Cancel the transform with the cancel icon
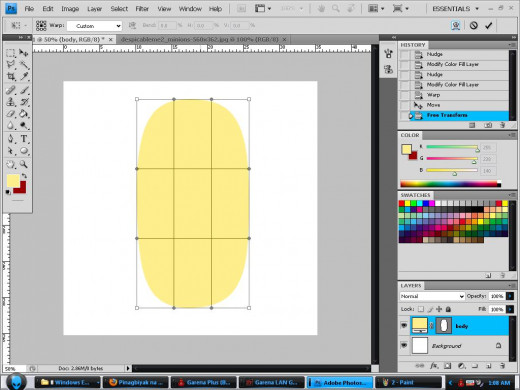The image size is (520, 390). click(x=474, y=25)
